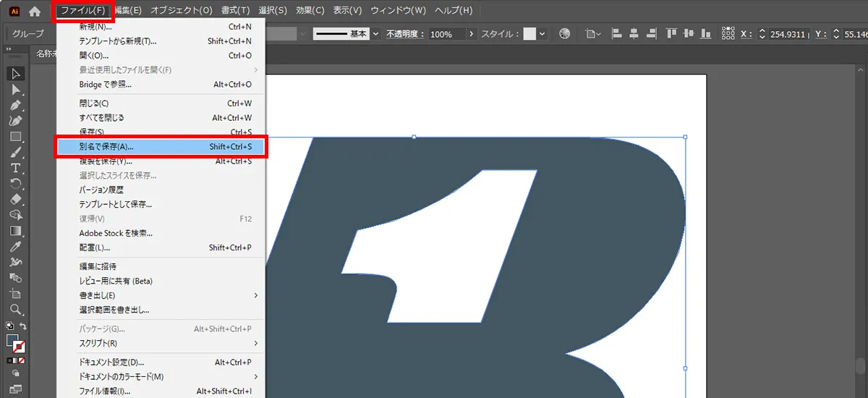868x398 pixels.
Task: Pick the Pen tool
Action: tap(16, 106)
